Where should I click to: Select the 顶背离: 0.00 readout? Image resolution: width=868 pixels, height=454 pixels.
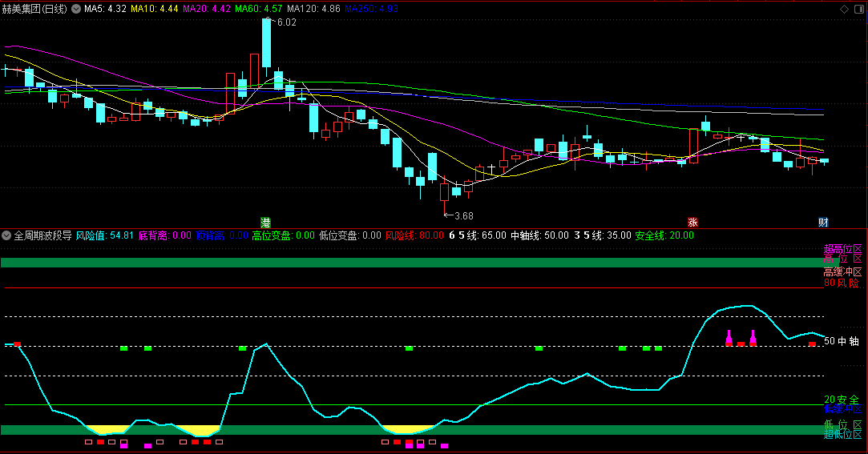click(x=222, y=235)
